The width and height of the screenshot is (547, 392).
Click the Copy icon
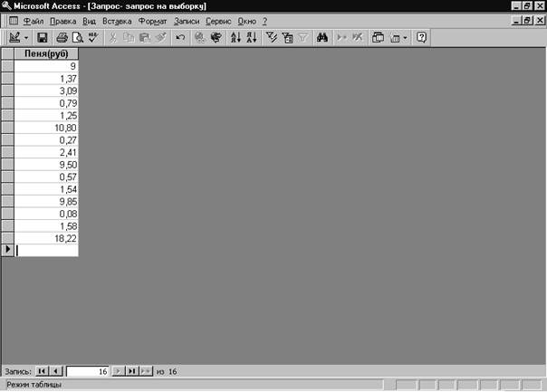point(129,37)
